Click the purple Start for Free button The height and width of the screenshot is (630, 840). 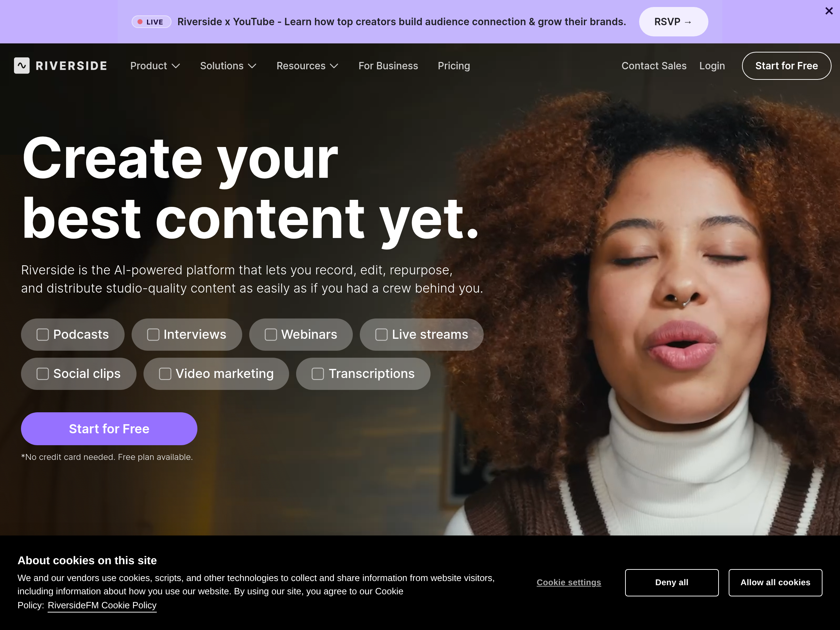click(x=109, y=429)
